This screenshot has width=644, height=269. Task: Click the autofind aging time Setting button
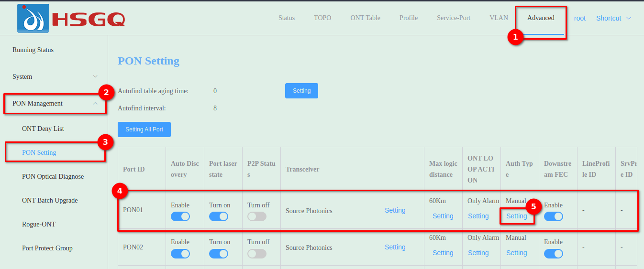(x=301, y=91)
